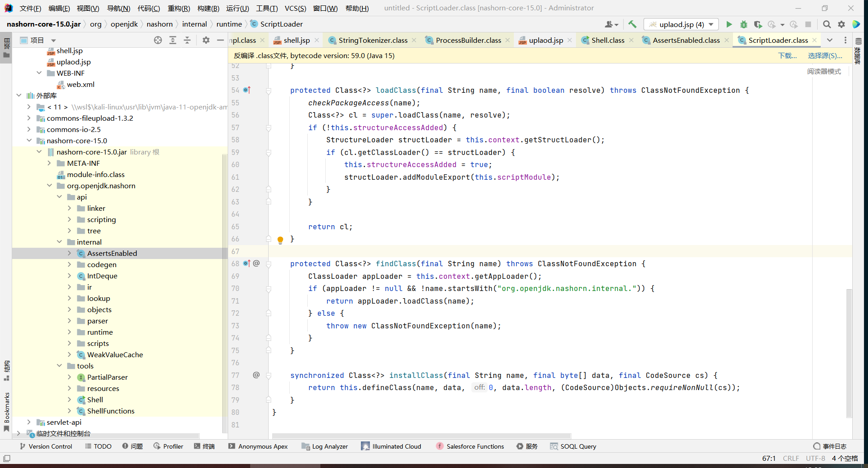Fold the installClass method at line 77
Screen dimensions: 868x468
[x=269, y=376]
